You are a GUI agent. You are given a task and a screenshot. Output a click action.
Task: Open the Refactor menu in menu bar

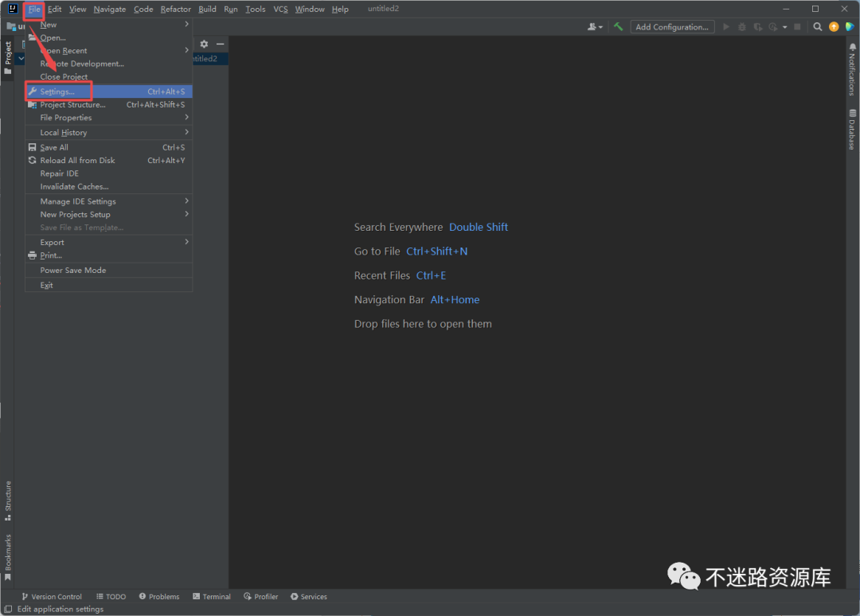pyautogui.click(x=175, y=9)
